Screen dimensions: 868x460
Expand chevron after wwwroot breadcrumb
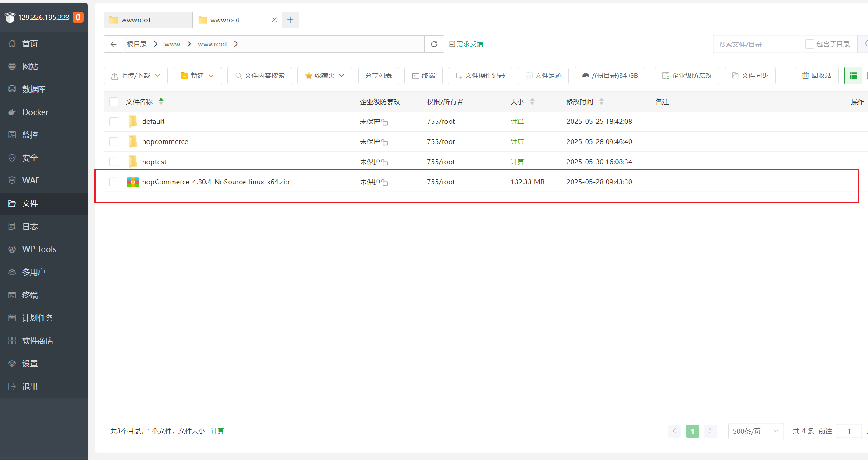pyautogui.click(x=236, y=44)
